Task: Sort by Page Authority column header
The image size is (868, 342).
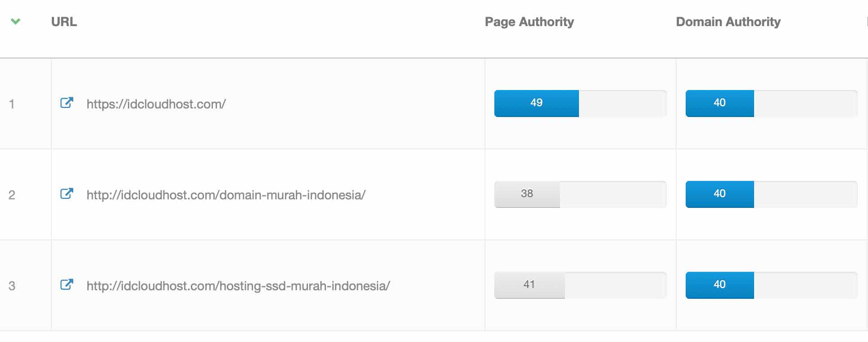Action: click(529, 22)
